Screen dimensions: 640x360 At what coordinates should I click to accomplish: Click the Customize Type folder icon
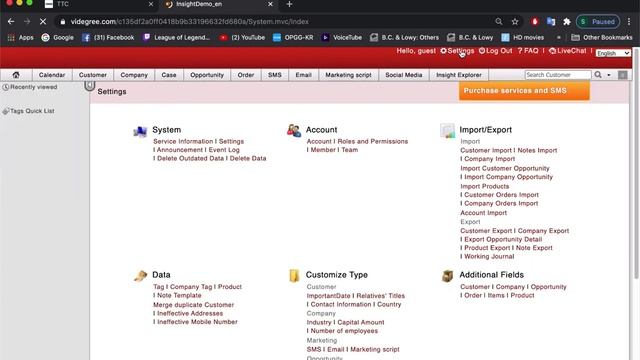tap(294, 276)
